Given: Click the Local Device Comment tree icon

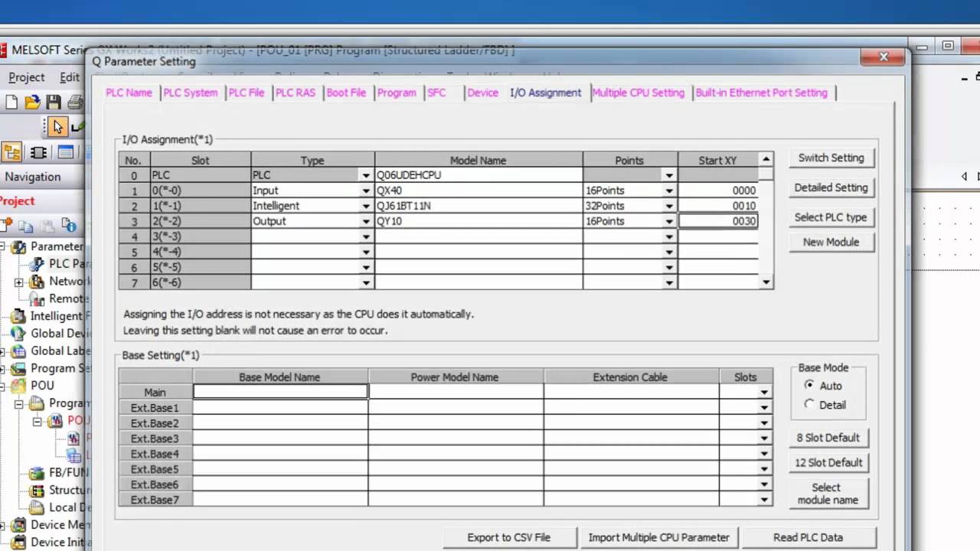Looking at the screenshot, I should [37, 507].
